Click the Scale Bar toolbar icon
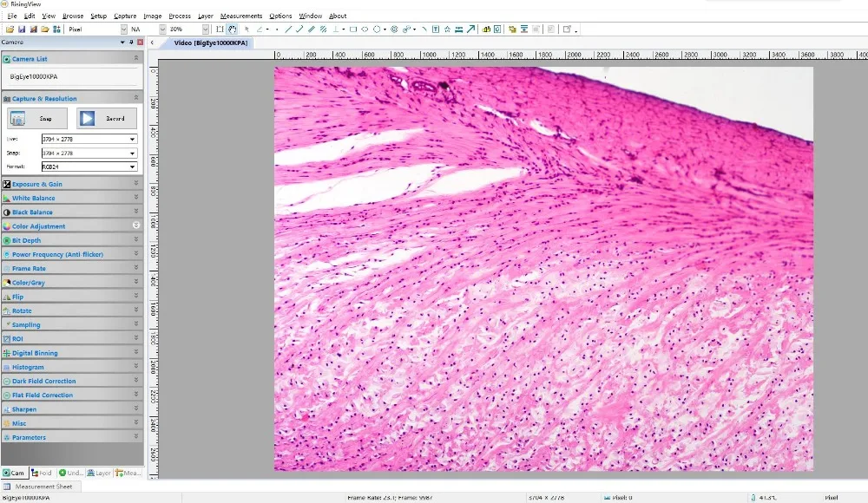 [459, 29]
